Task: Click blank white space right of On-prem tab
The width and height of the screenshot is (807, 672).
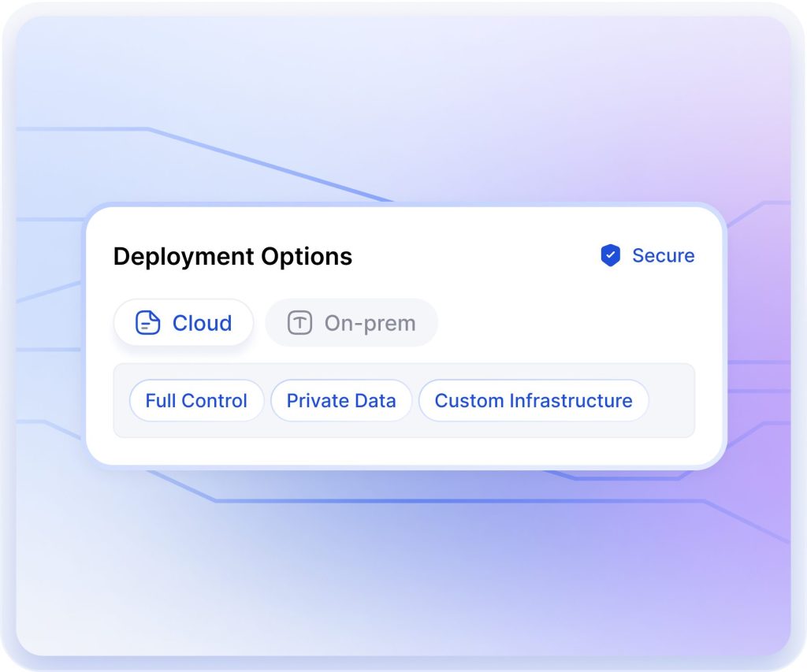Action: 567,323
